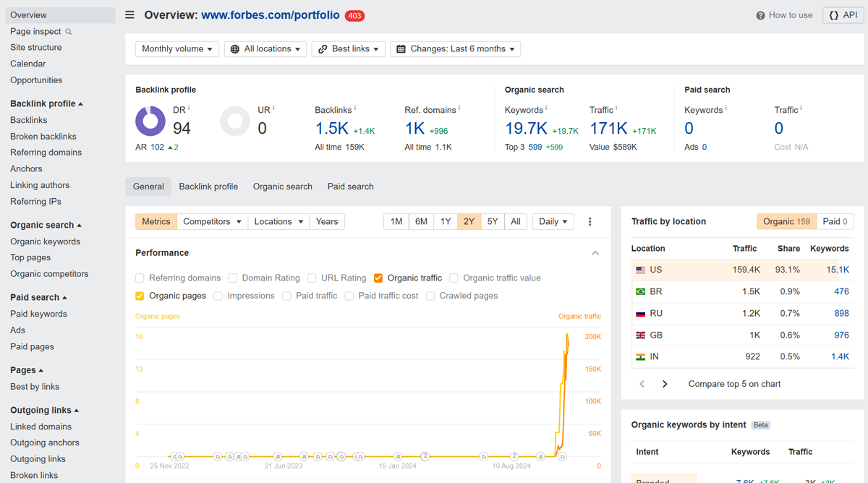Set chart range to 5Y
This screenshot has height=483, width=868.
tap(493, 222)
